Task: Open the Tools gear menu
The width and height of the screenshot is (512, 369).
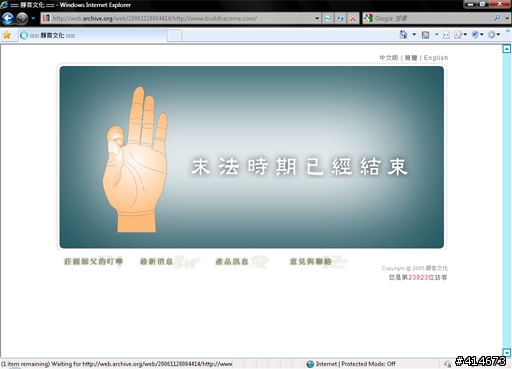Action: (x=491, y=34)
